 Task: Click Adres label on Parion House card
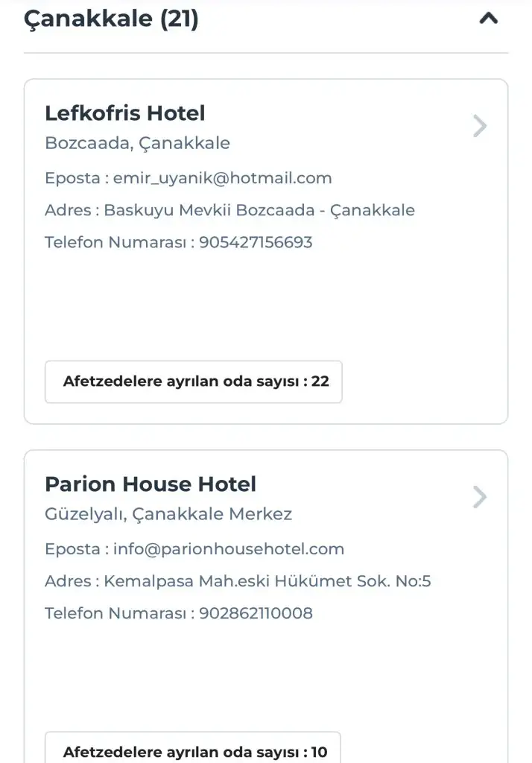[x=68, y=581]
